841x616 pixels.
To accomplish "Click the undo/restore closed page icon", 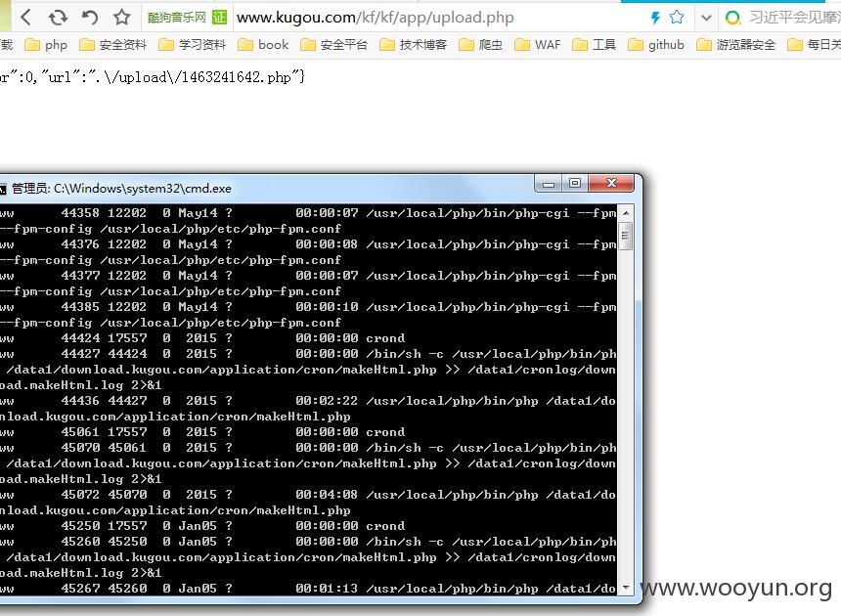I will [x=90, y=18].
